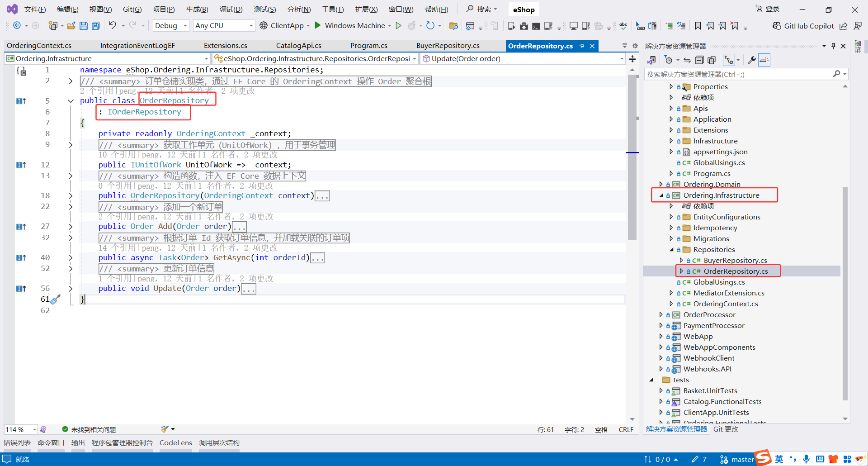868x466 pixels.
Task: Open the Git(G) menu
Action: coord(132,10)
